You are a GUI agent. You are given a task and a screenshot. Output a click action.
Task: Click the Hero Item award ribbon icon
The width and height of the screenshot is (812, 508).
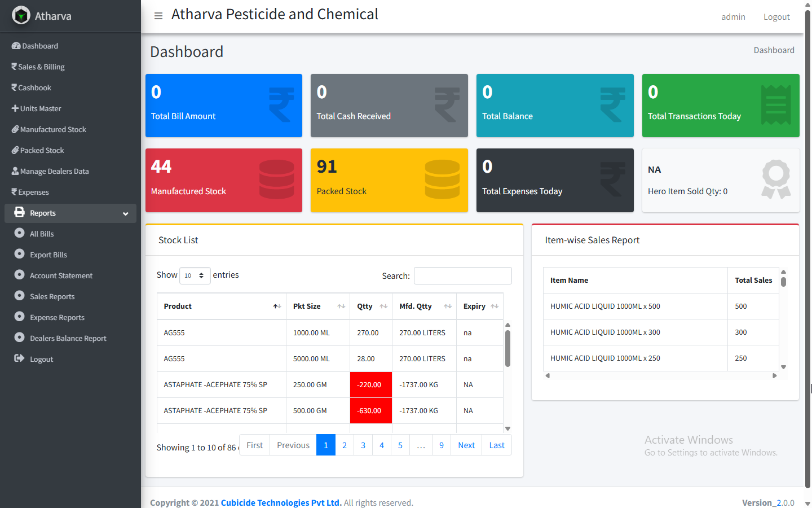click(x=776, y=179)
